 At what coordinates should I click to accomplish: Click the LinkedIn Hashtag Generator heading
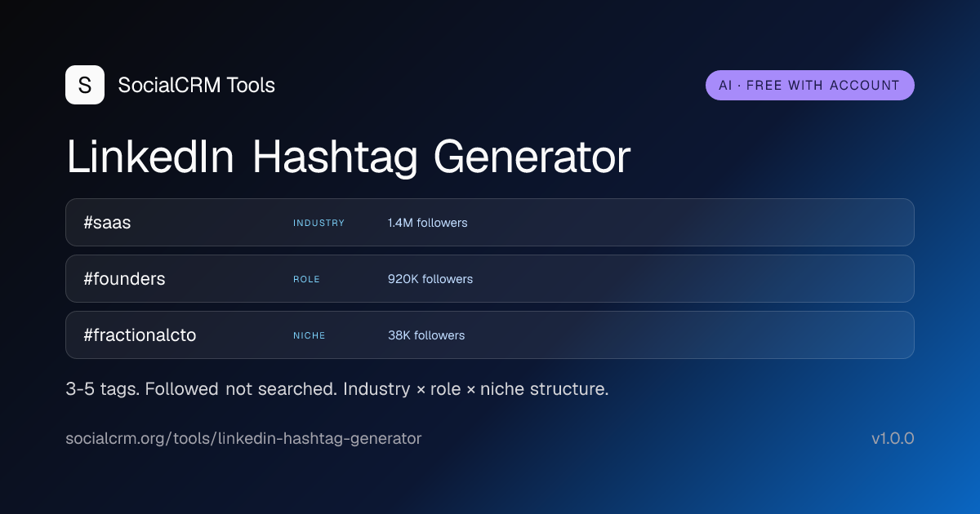[348, 157]
